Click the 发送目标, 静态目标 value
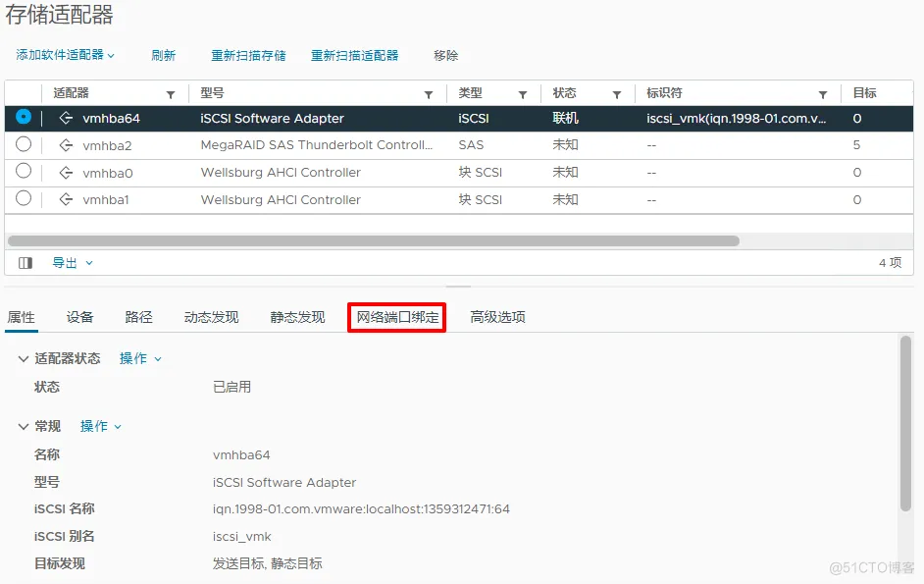Viewport: 924px width, 584px height. (268, 564)
